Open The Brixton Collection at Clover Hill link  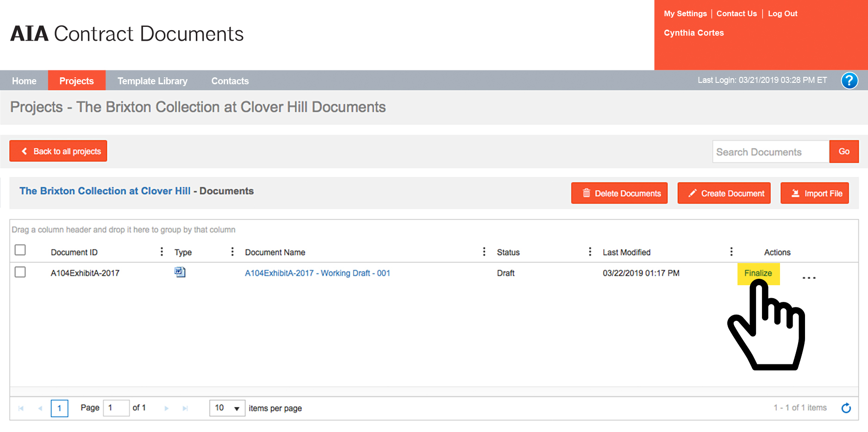click(105, 191)
